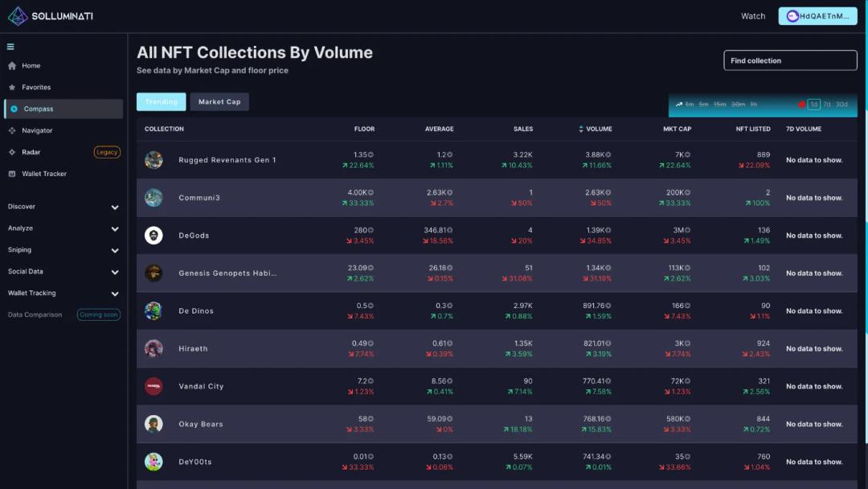Viewport: 868px width, 489px height.
Task: Open the Okay Bears collection avatar
Action: (x=154, y=424)
